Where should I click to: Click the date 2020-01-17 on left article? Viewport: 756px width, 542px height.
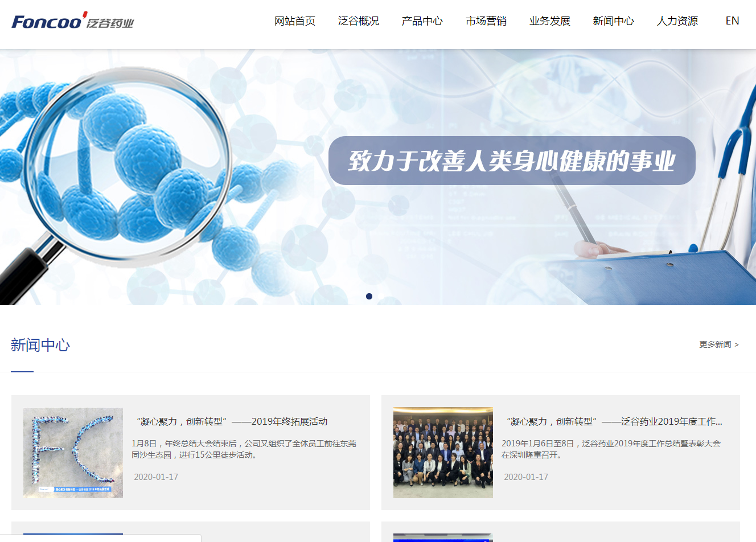pos(157,477)
